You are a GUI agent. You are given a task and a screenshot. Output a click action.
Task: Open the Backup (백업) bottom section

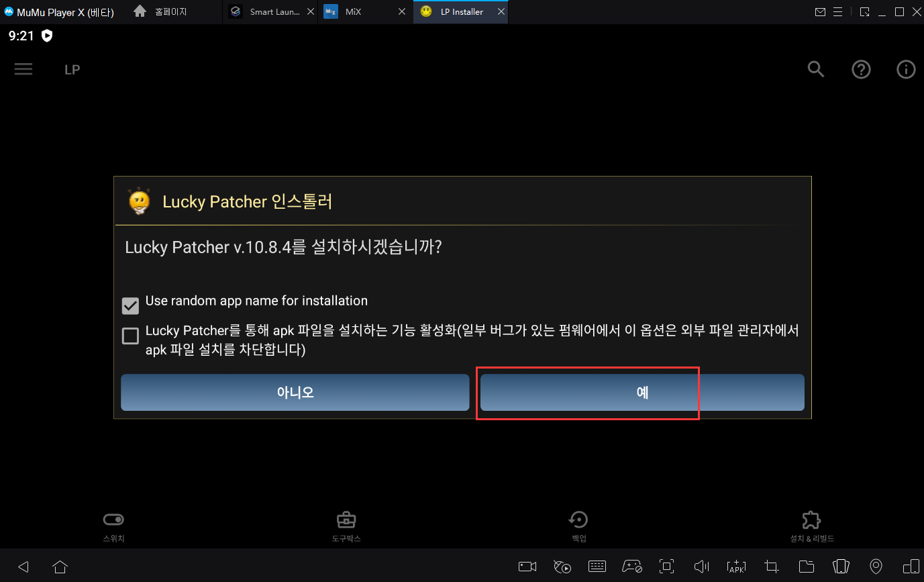578,526
